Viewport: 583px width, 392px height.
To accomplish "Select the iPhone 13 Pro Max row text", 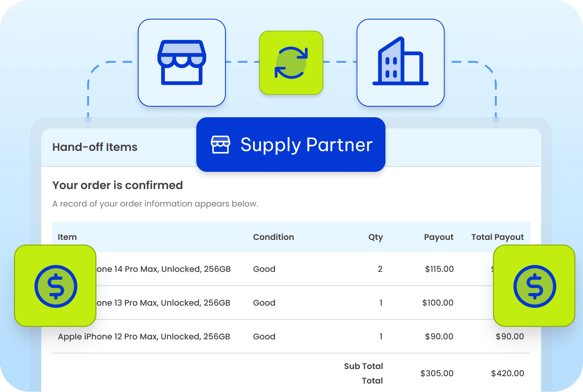I will (x=163, y=303).
